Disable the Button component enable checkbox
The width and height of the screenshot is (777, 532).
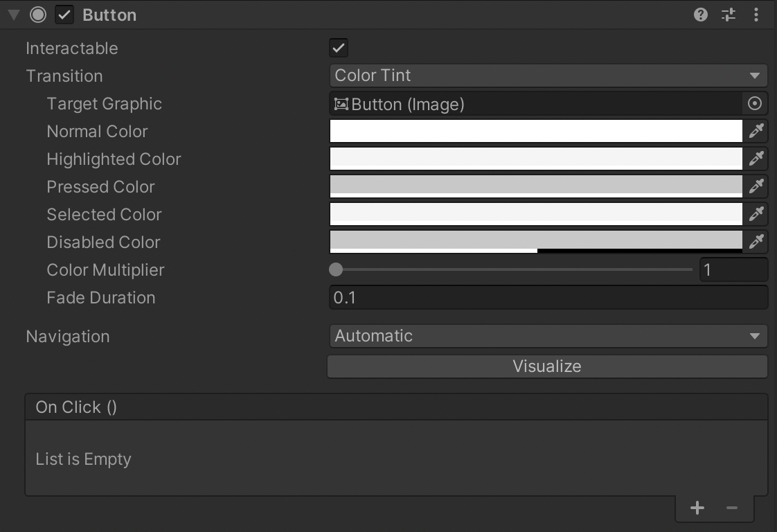[x=64, y=15]
